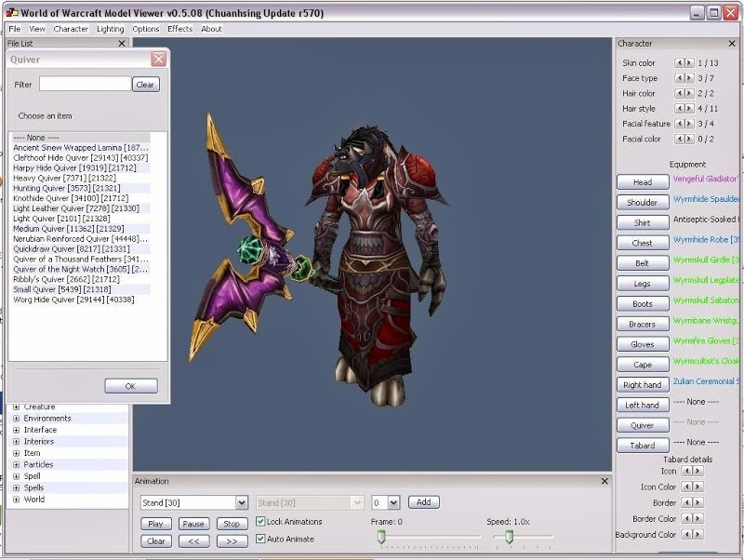744x560 pixels.
Task: Close the Animation panel
Action: [604, 481]
